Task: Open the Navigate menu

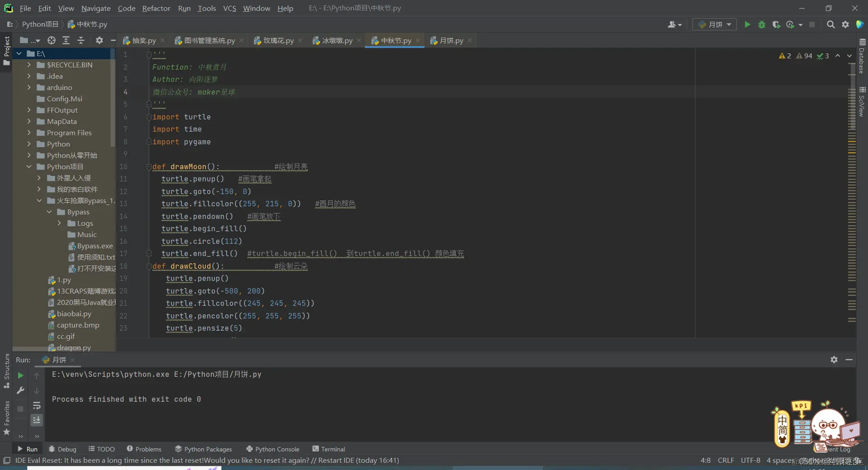Action: [96, 8]
